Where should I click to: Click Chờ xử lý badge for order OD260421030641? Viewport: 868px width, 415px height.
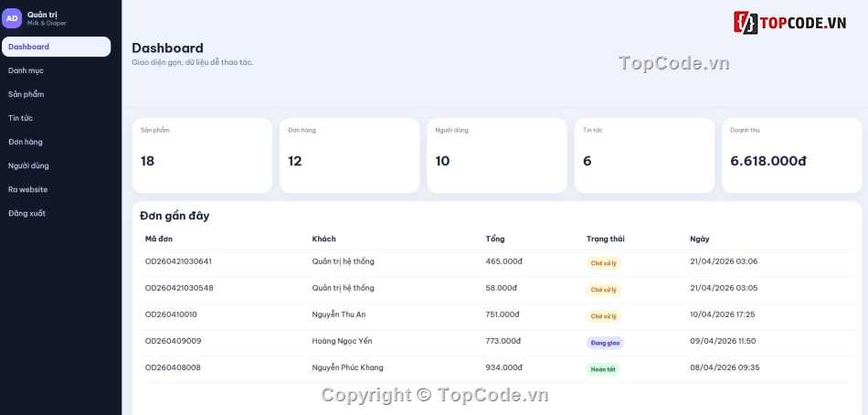pyautogui.click(x=603, y=263)
